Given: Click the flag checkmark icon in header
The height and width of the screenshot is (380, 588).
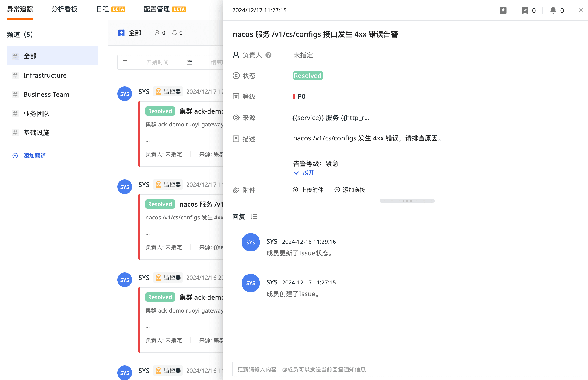Looking at the screenshot, I should [x=525, y=10].
